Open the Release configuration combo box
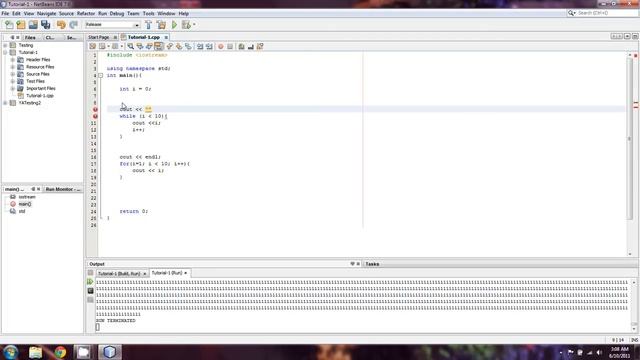This screenshot has width=640, height=360. point(112,24)
